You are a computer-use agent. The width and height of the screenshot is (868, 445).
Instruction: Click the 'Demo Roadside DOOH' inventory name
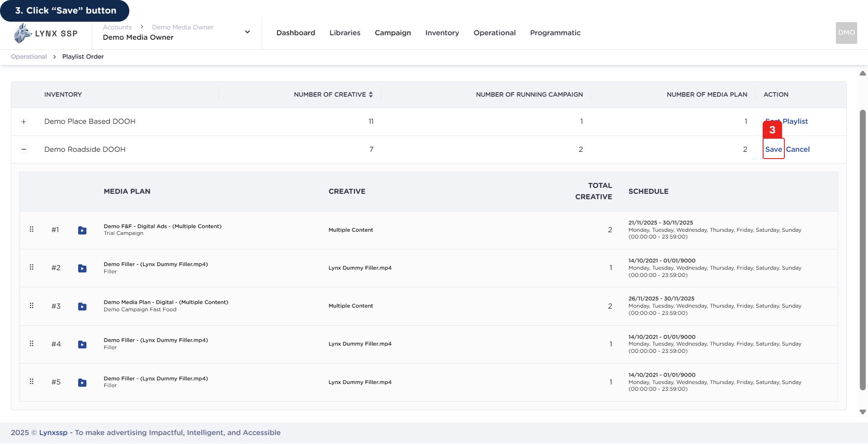click(85, 149)
